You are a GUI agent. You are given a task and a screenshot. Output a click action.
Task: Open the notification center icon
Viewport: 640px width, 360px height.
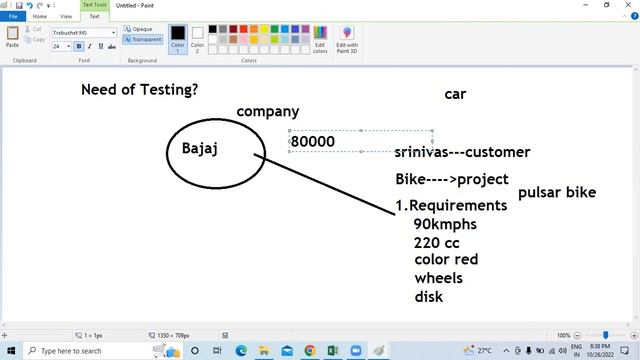(x=624, y=351)
